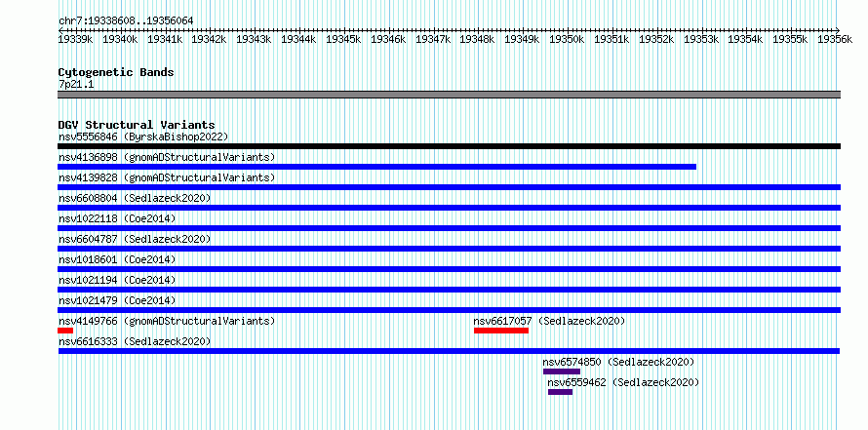Select the blue bar under nsv6608804
Viewport: 868px width, 430px height.
click(x=449, y=208)
